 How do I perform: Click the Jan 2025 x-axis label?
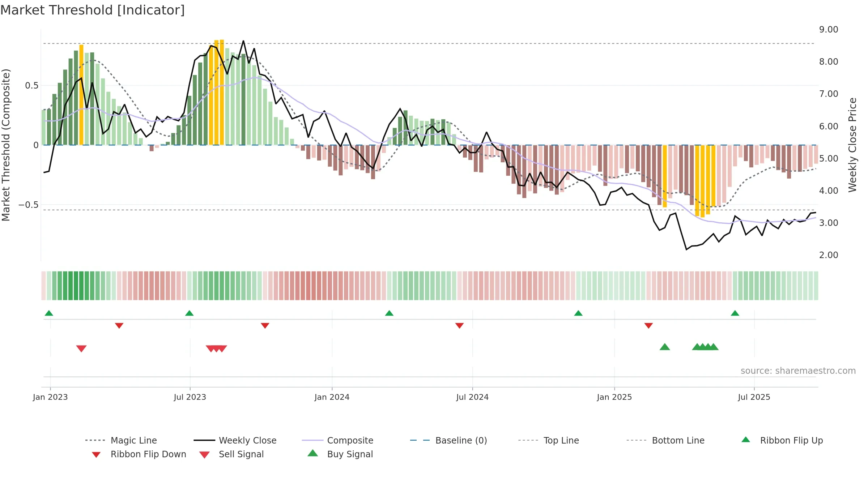point(614,397)
